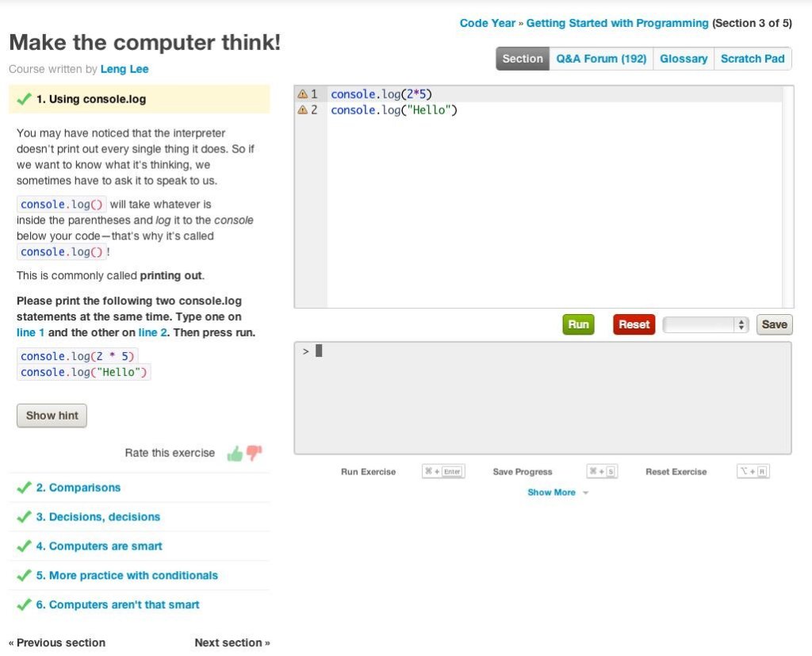The height and width of the screenshot is (656, 812).
Task: Open the Glossary tab
Action: point(683,58)
